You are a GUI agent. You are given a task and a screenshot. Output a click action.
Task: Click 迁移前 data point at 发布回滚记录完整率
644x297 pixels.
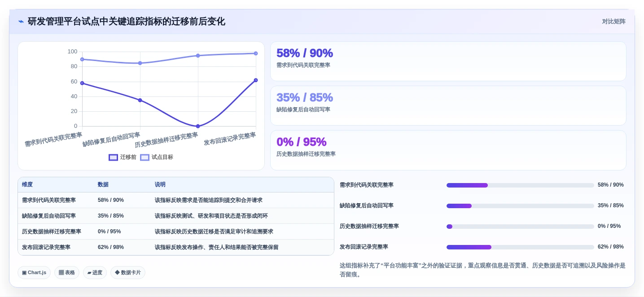(x=256, y=80)
